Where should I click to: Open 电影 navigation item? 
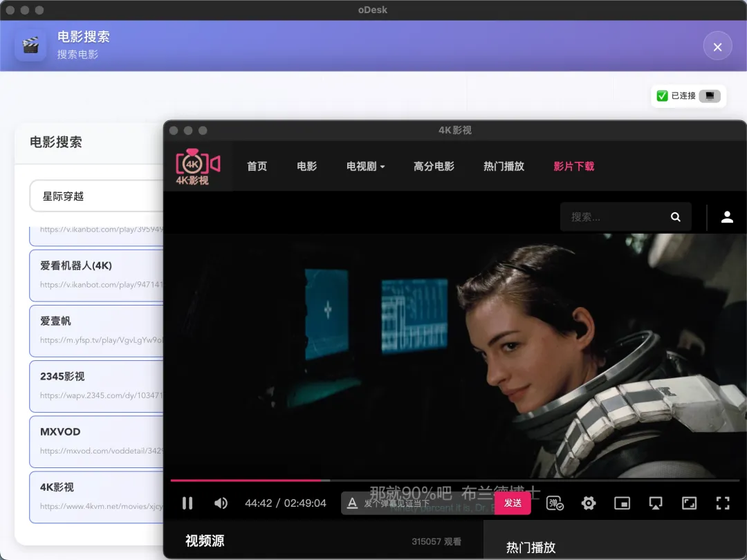coord(306,166)
